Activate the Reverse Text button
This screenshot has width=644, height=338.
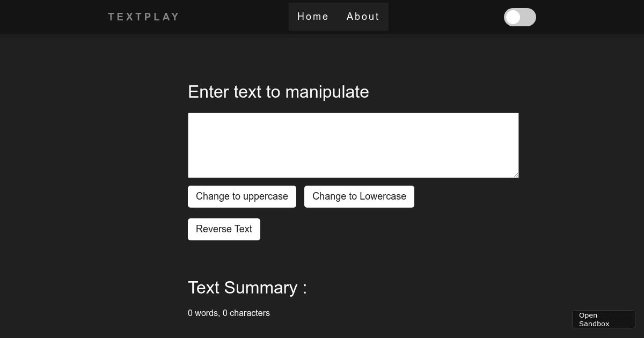pyautogui.click(x=224, y=229)
